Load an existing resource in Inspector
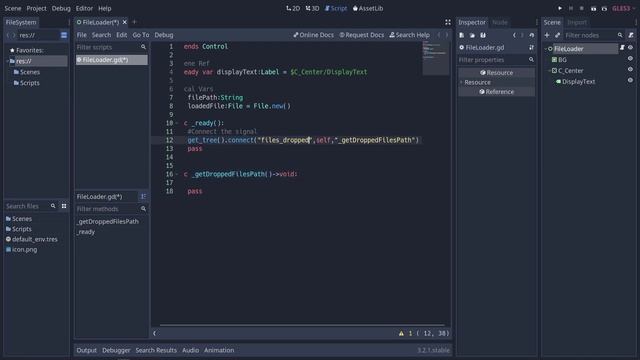 [472, 36]
